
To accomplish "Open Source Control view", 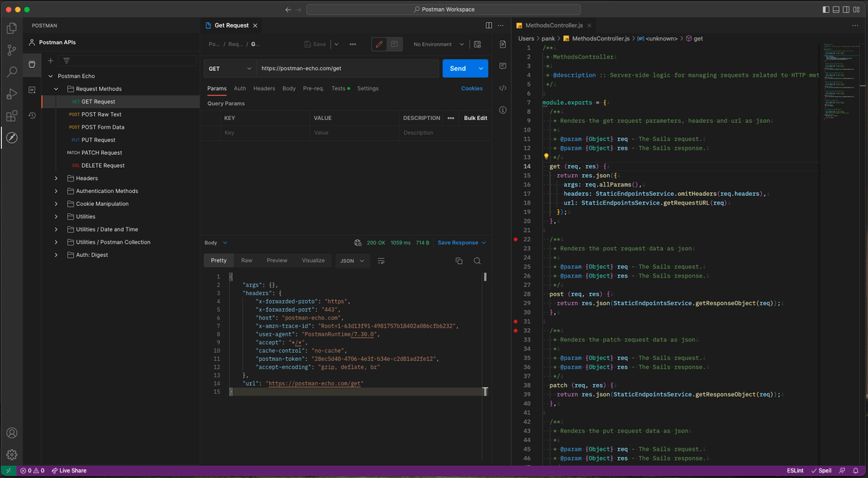I will [x=12, y=51].
